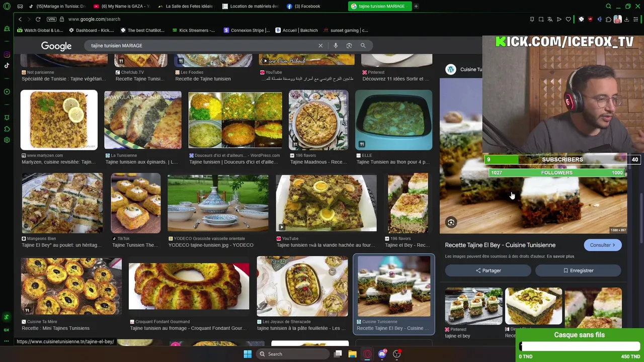Screen dimensions: 644x362
Task: Reload the page with the refresh icon
Action: tap(38, 19)
